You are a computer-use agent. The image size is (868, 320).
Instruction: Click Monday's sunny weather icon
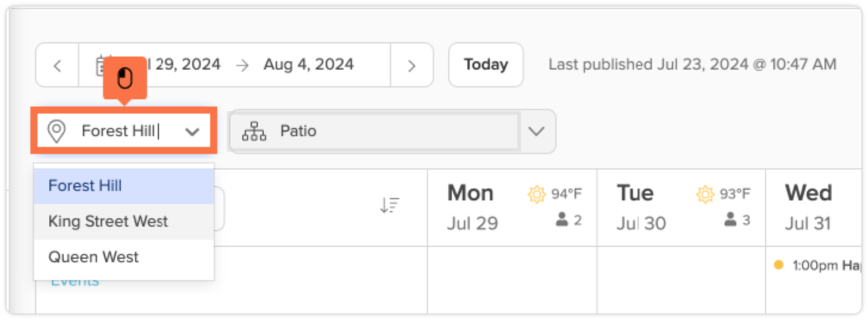pos(537,194)
